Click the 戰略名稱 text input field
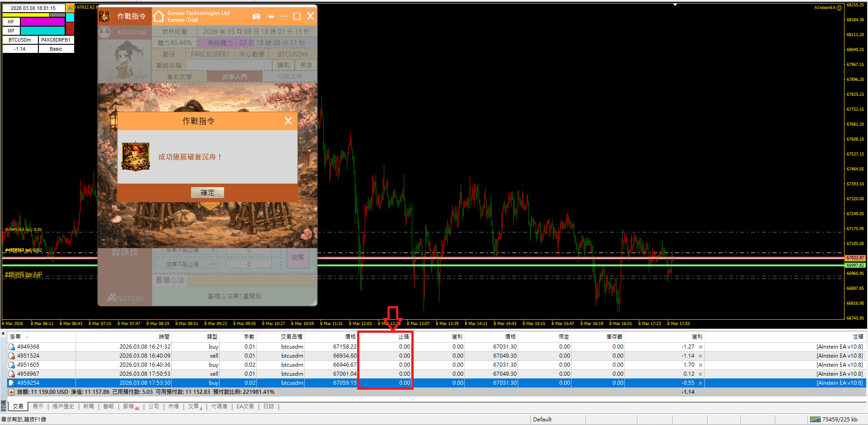Image resolution: width=868 pixels, height=425 pixels. coord(229,65)
